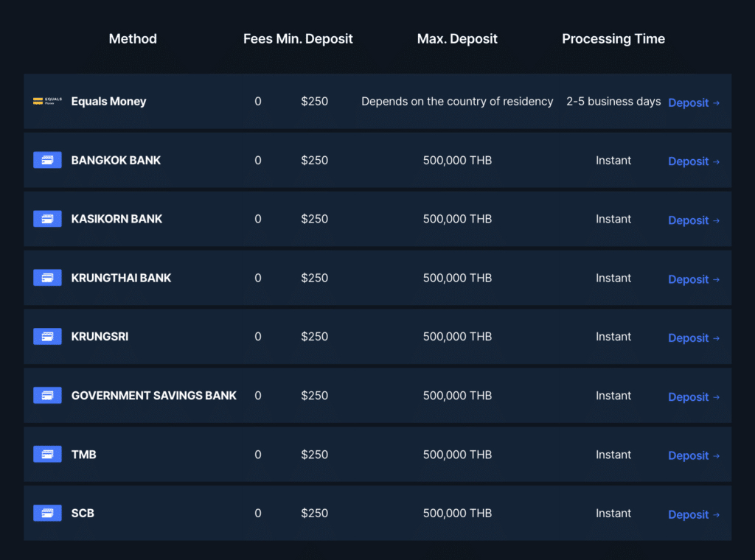Click Instant in GOVERNMENT SAVINGS BANK row

pyautogui.click(x=613, y=396)
